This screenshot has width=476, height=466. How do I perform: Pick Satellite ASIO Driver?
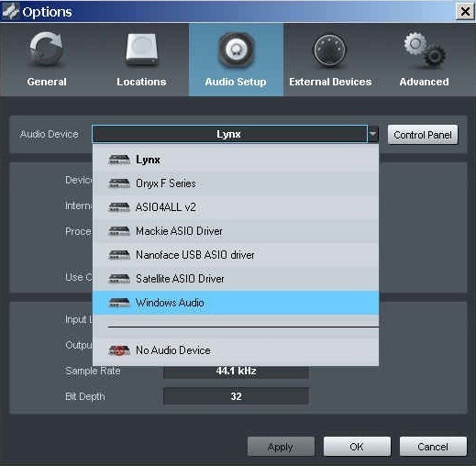(236, 279)
